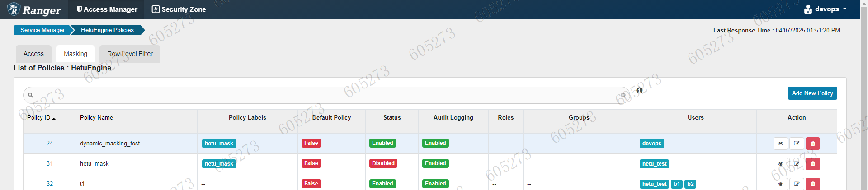Click False default-policy badge in row 31
Image resolution: width=868 pixels, height=190 pixels.
tap(311, 163)
